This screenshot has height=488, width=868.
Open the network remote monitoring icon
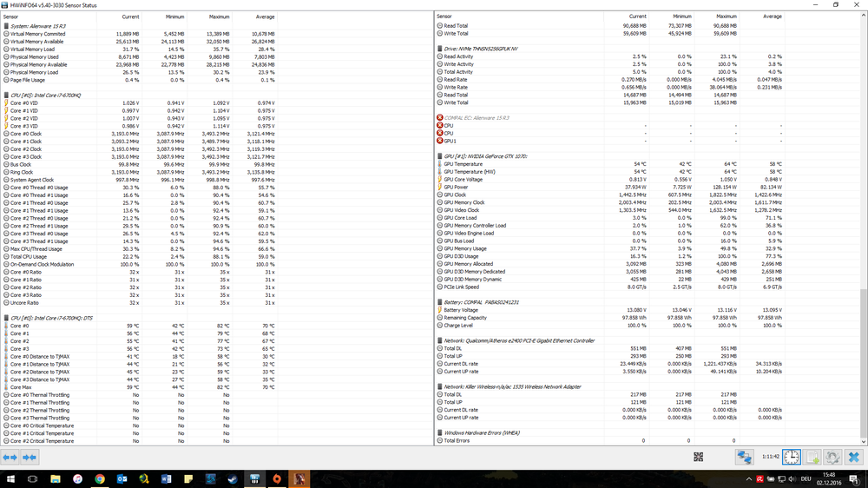744,457
